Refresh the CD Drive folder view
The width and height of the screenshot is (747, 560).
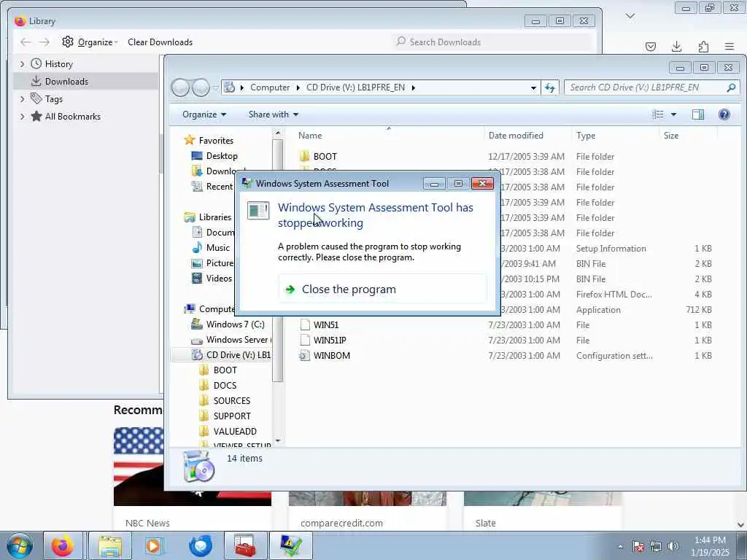pos(550,87)
